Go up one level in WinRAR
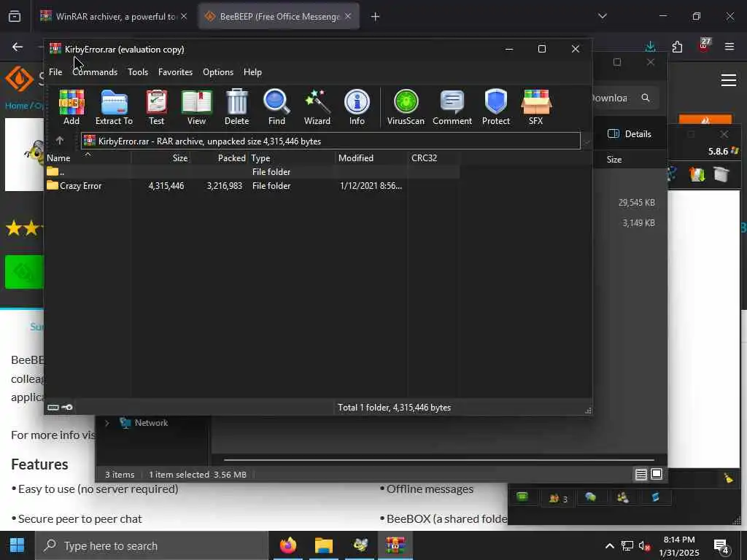This screenshot has height=560, width=747. (x=60, y=141)
